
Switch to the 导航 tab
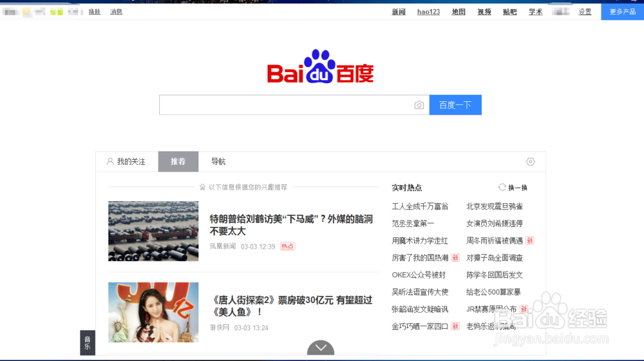218,162
